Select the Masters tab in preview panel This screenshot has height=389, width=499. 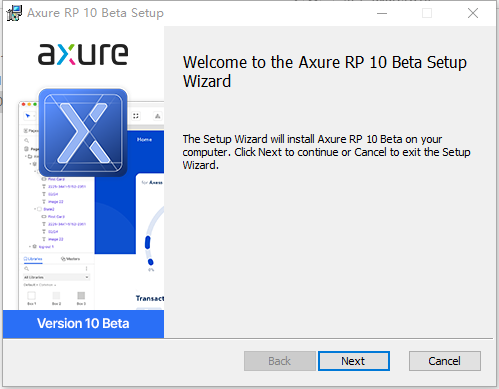pyautogui.click(x=70, y=259)
